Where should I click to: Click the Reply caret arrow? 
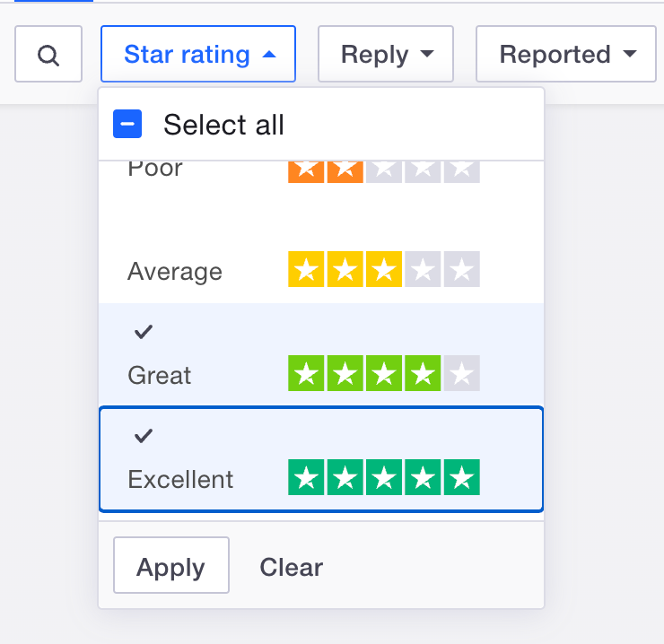click(427, 55)
